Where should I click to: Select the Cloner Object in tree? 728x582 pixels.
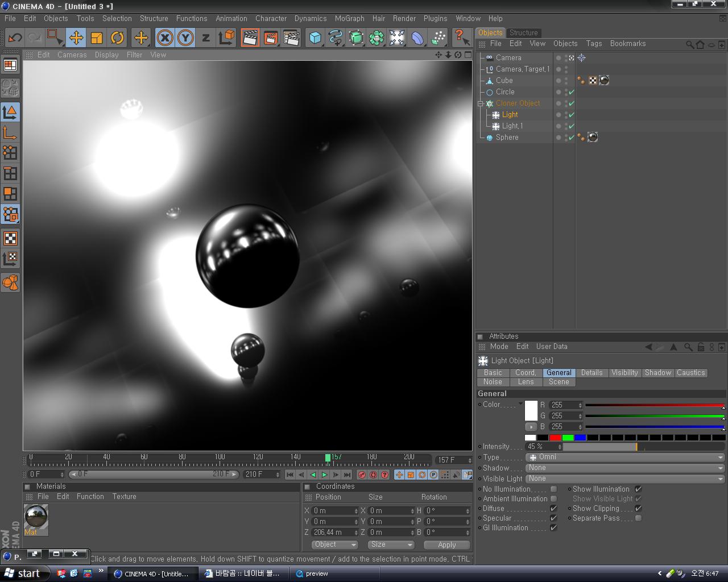point(518,103)
